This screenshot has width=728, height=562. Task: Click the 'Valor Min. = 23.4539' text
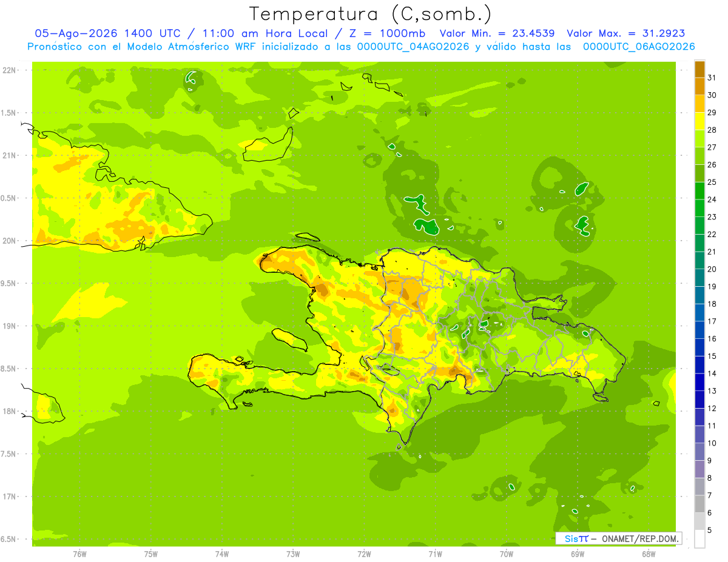click(x=499, y=33)
